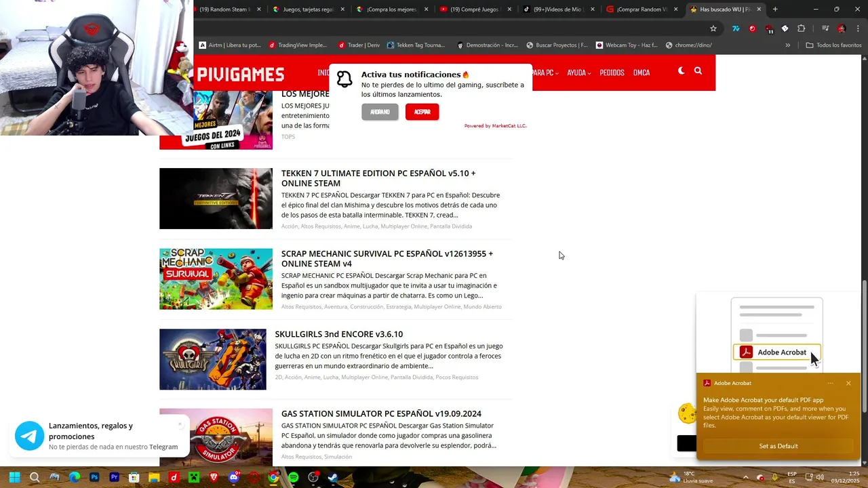Open the Todos los favoritos folder

point(833,45)
